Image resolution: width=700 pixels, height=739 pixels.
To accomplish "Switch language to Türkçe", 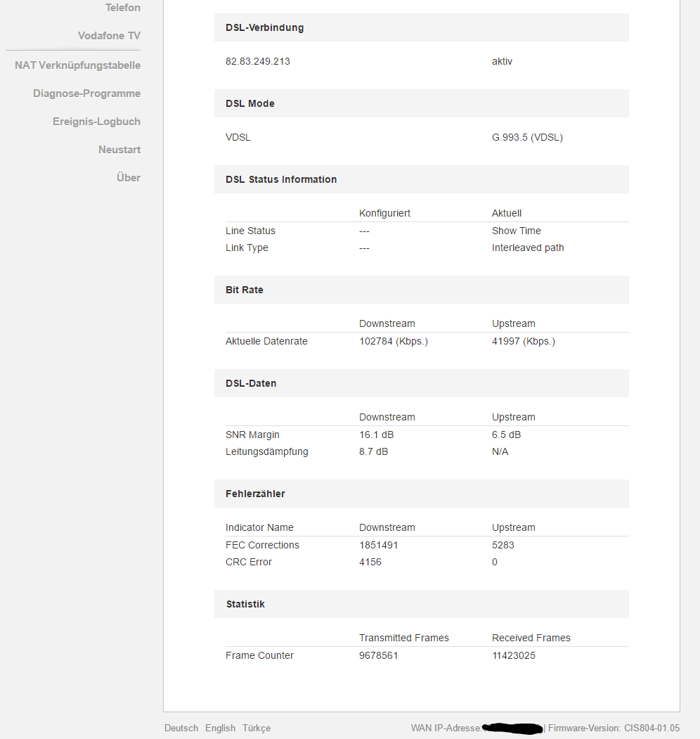I will click(257, 728).
